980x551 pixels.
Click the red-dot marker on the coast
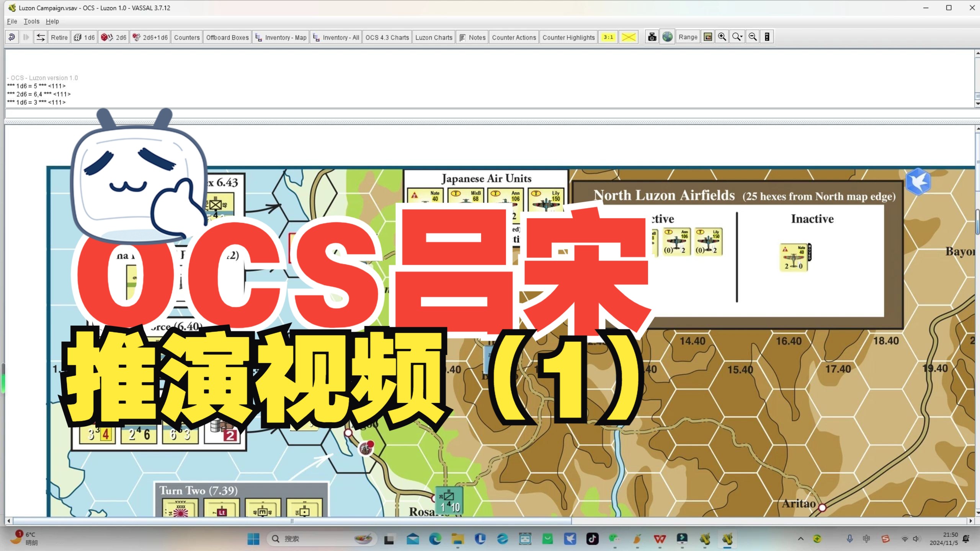pos(366,448)
